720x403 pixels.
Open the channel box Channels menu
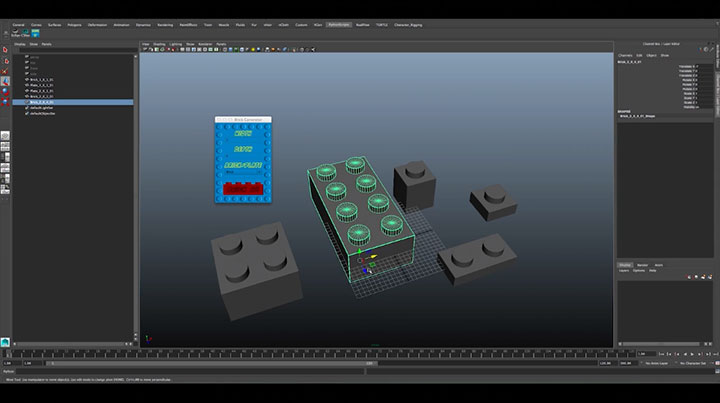[x=625, y=55]
